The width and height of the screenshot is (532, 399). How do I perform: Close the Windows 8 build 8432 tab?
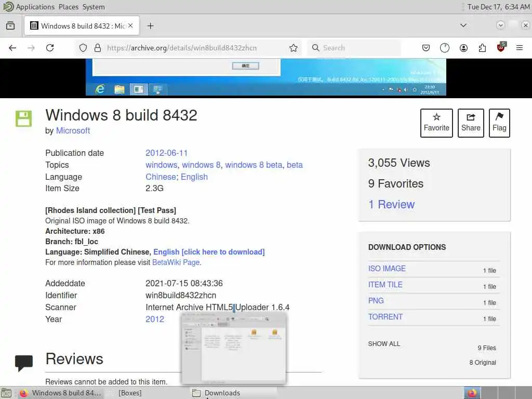pos(130,26)
